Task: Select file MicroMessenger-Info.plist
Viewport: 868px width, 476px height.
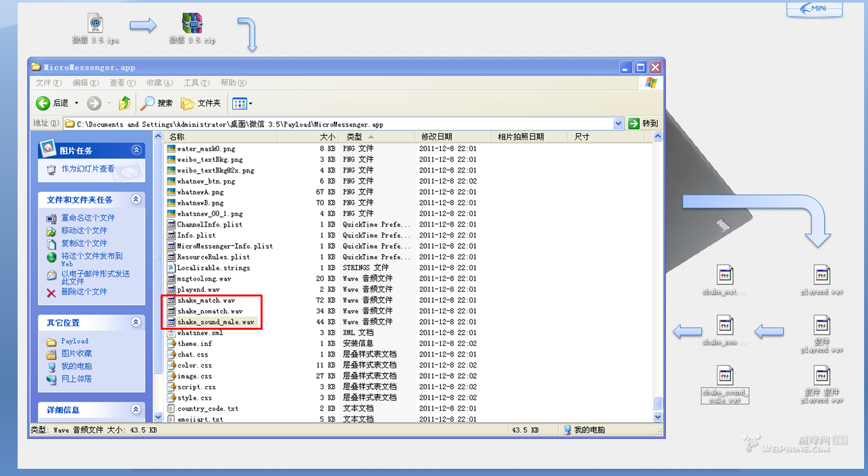Action: point(225,246)
